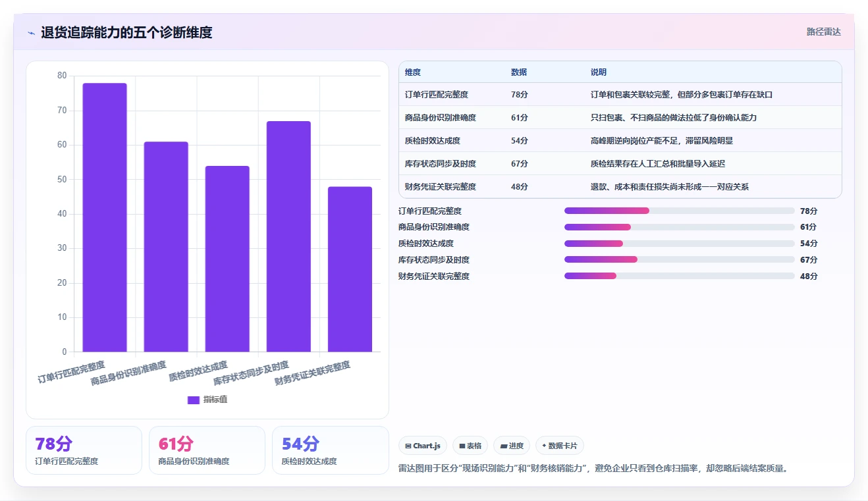Select the 数据卡片 tag chip

560,446
